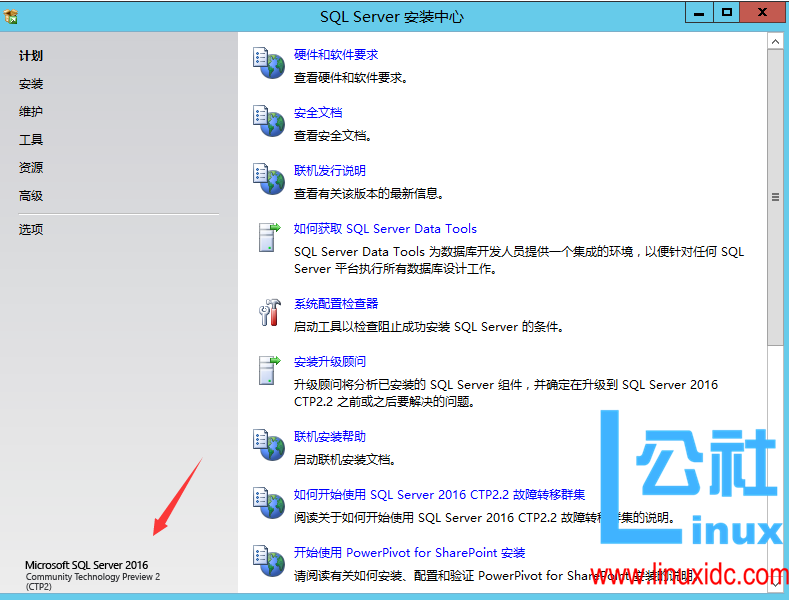This screenshot has width=789, height=600.
Task: Switch to the 安装 page
Action: click(31, 84)
